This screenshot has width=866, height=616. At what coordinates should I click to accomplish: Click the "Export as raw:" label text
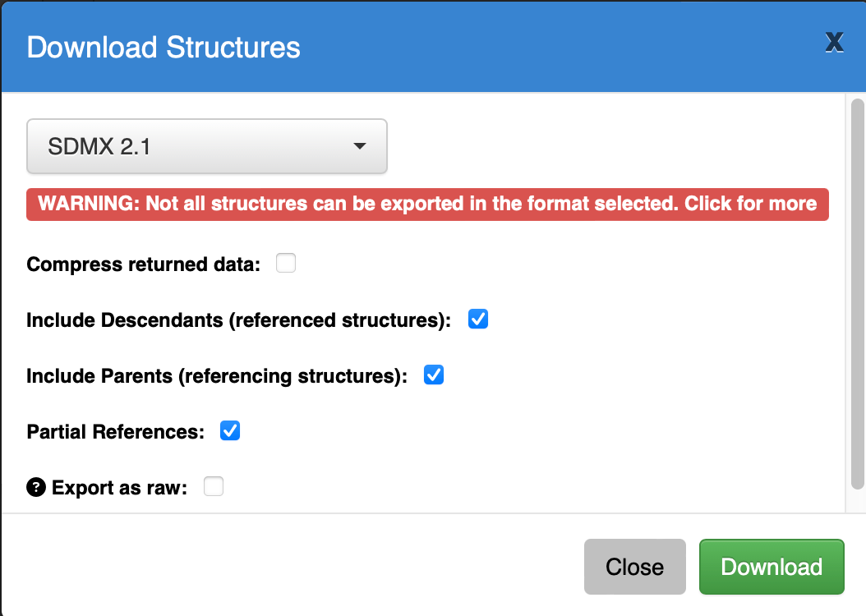click(x=120, y=488)
